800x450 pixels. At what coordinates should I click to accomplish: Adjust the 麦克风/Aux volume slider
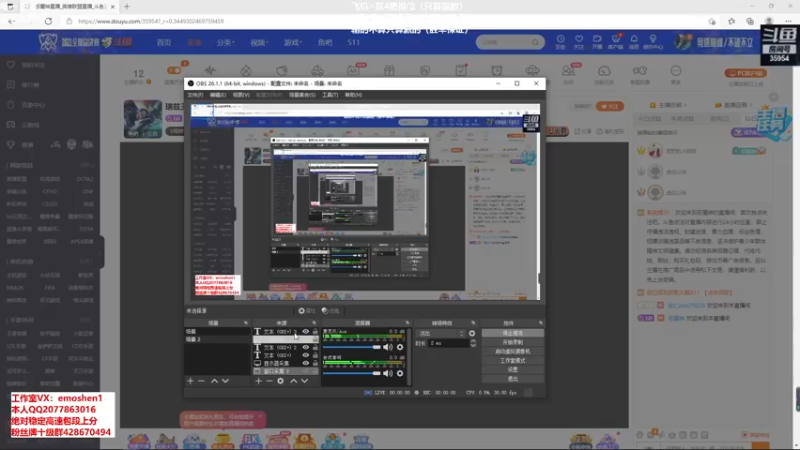pos(352,347)
